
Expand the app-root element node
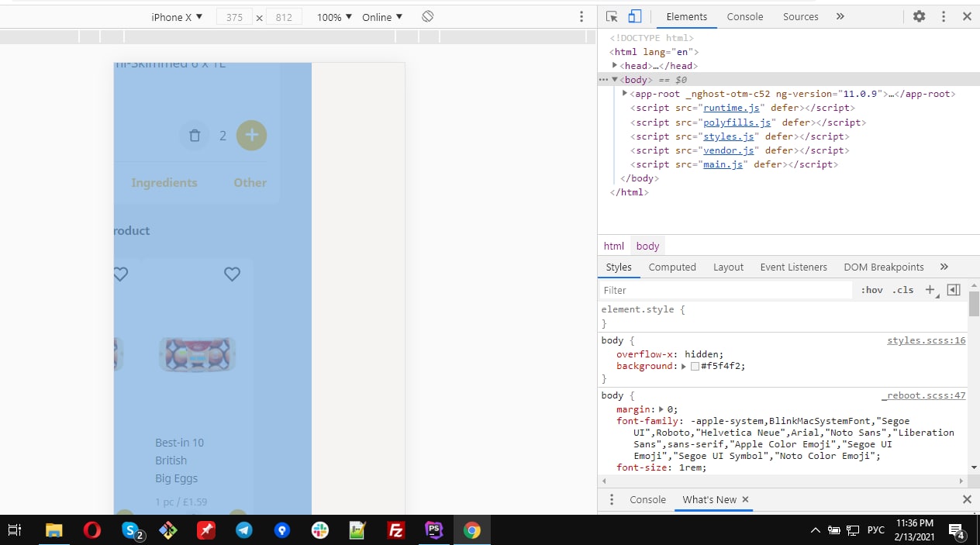coord(625,94)
